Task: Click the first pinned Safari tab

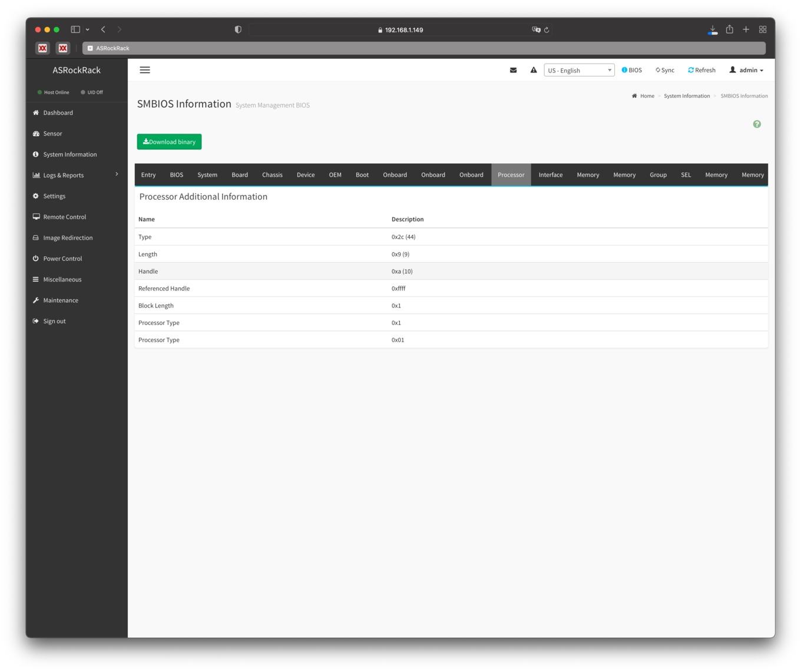Action: coord(42,48)
